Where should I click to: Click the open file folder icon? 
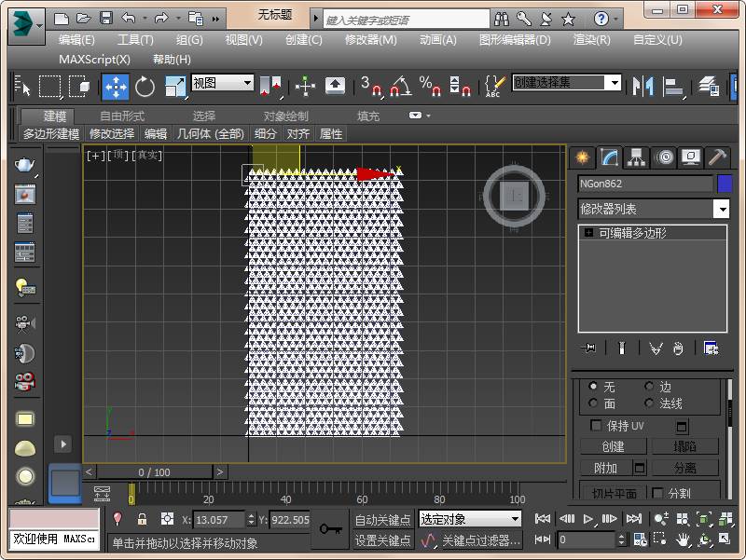tap(84, 19)
